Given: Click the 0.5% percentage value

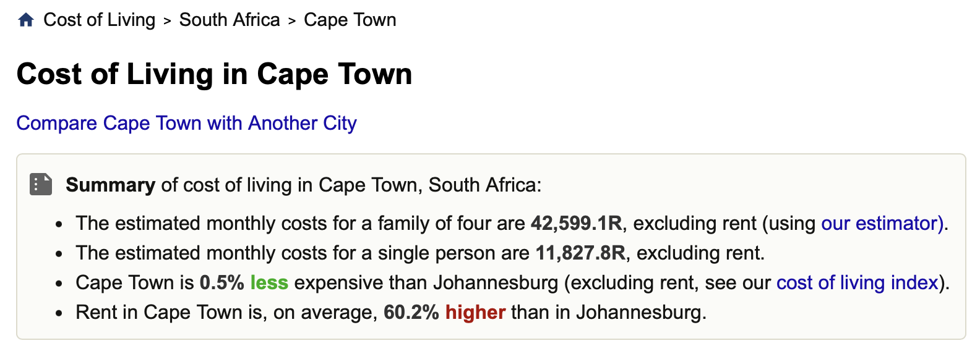Looking at the screenshot, I should click(221, 282).
